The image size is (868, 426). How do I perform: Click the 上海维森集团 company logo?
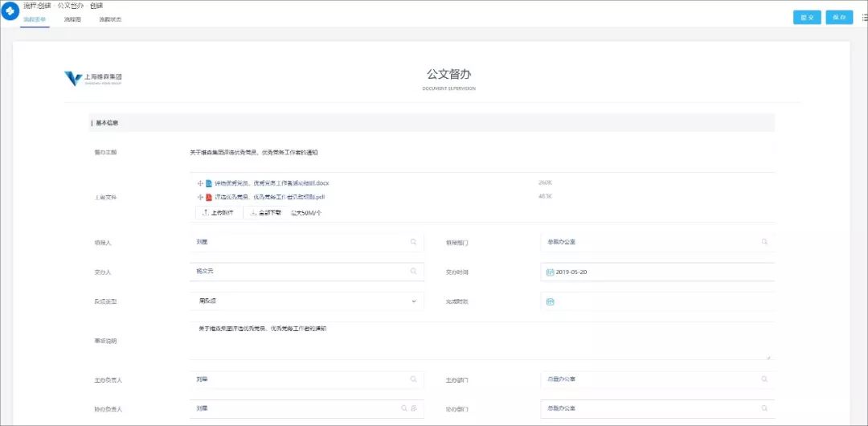[x=93, y=78]
